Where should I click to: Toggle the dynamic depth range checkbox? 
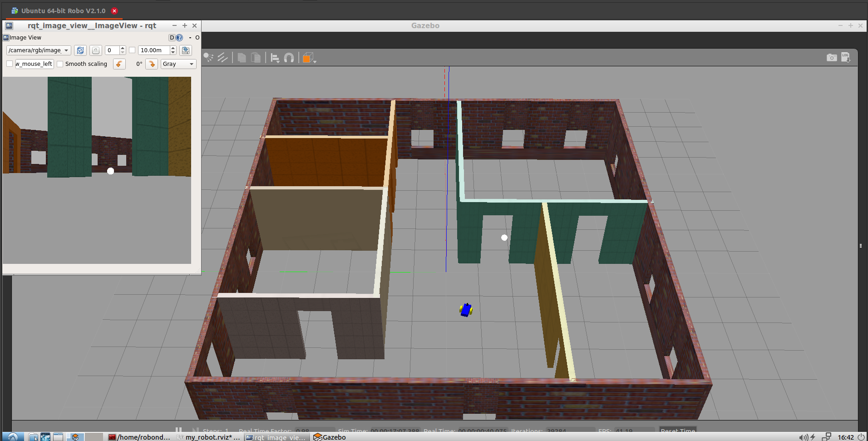pyautogui.click(x=132, y=50)
